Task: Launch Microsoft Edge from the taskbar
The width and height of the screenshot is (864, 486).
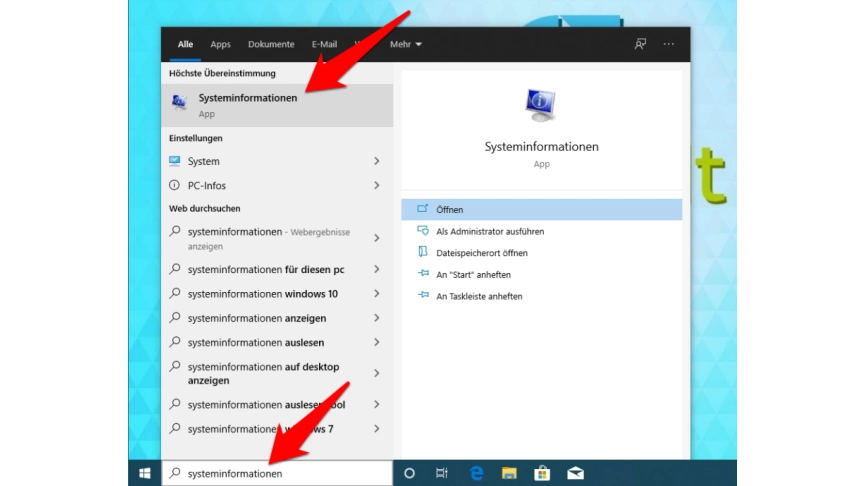Action: 475,473
